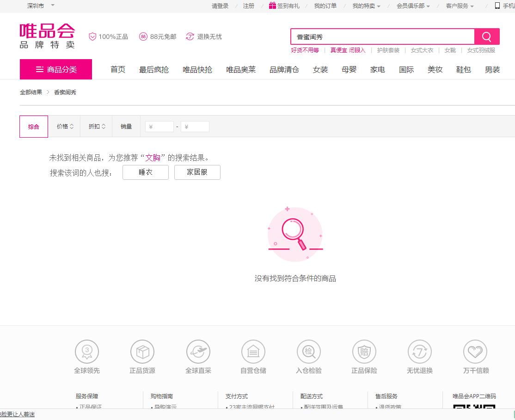Click the hamburger icon in 商品分类
Screen dimensions: 515x420
point(39,69)
